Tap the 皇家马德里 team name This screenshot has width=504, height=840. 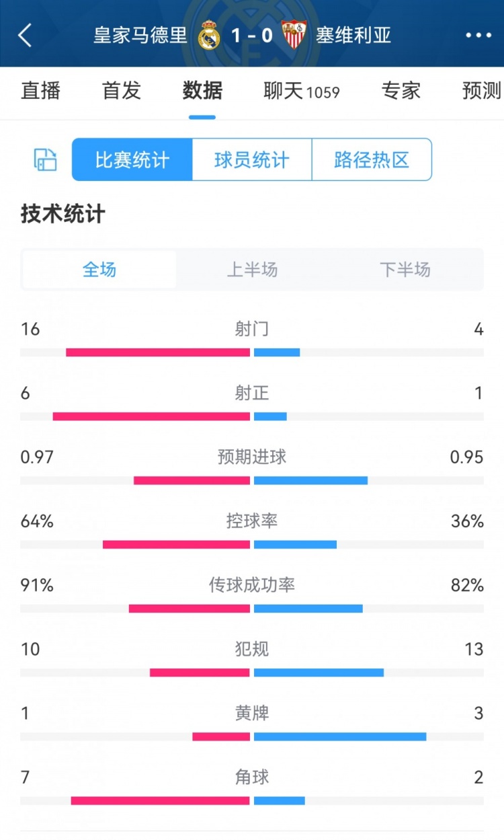pos(140,36)
